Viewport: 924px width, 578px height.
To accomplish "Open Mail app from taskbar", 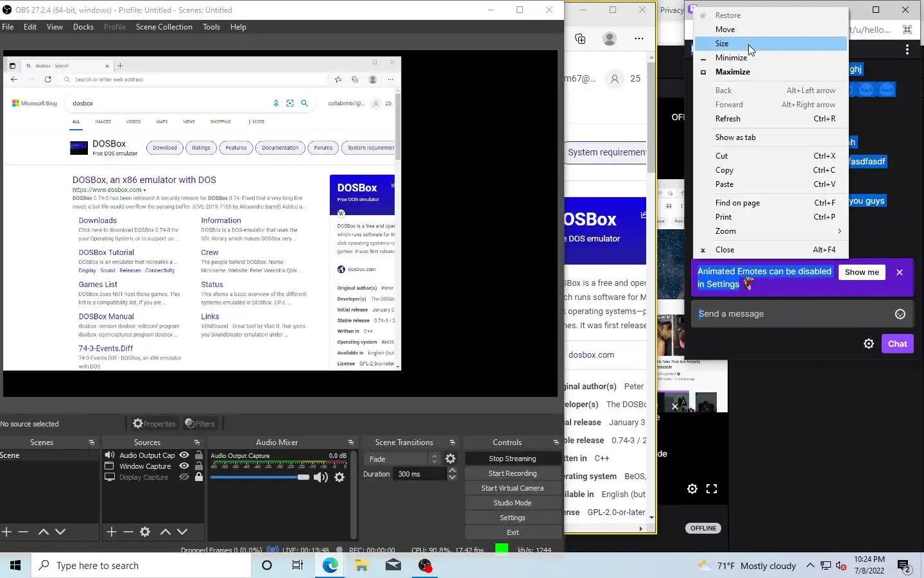I will [x=393, y=565].
